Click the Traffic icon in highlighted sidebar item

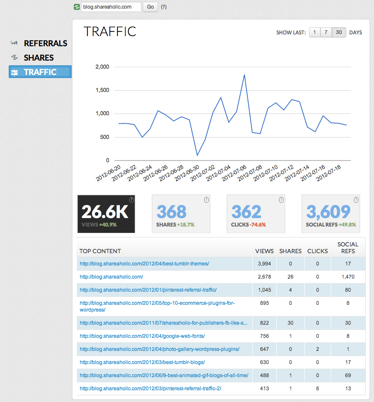pos(14,72)
